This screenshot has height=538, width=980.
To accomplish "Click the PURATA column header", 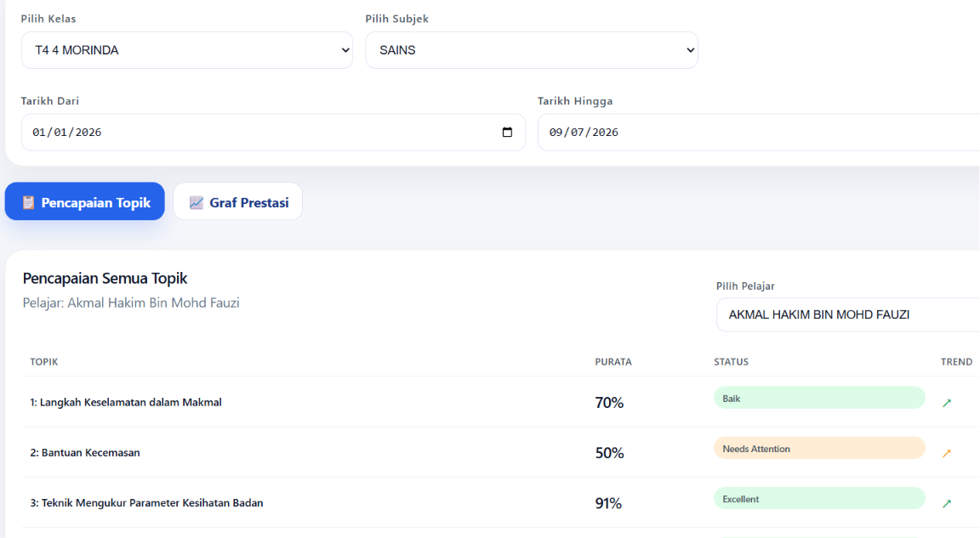I will click(x=613, y=362).
